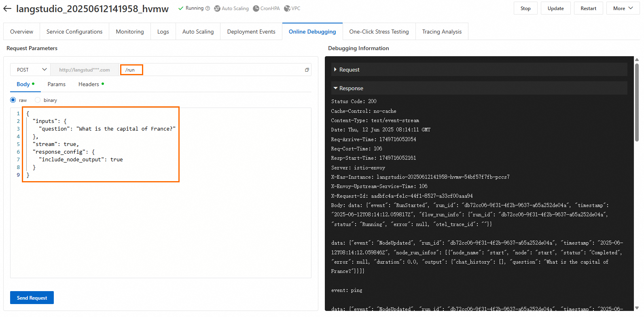Click the Req-Cost-Time: 106 line
Image resolution: width=644 pixels, height=317 pixels.
pyautogui.click(x=356, y=149)
